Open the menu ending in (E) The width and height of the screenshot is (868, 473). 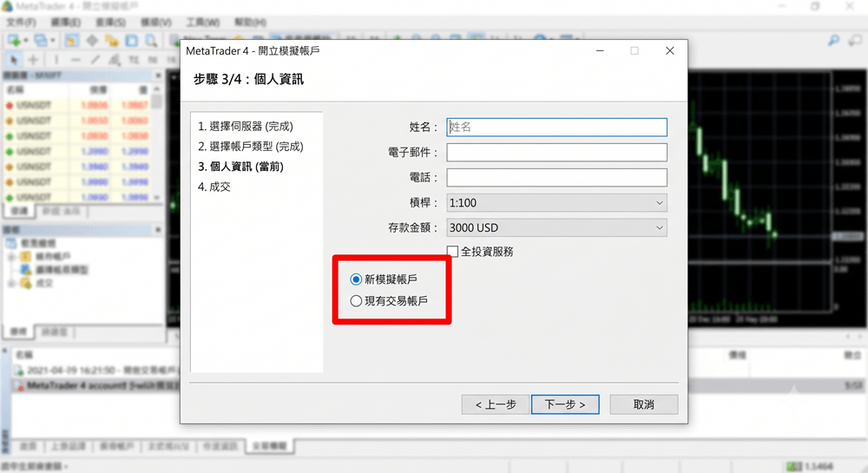pos(66,22)
